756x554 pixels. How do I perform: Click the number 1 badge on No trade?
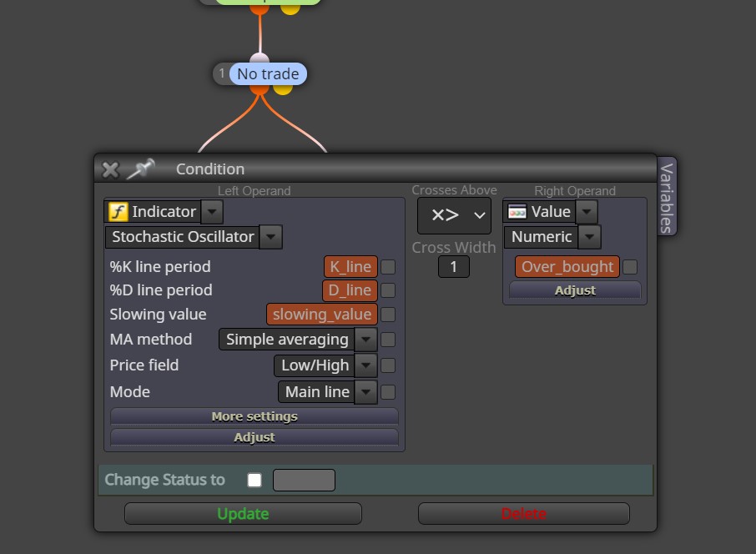click(222, 73)
